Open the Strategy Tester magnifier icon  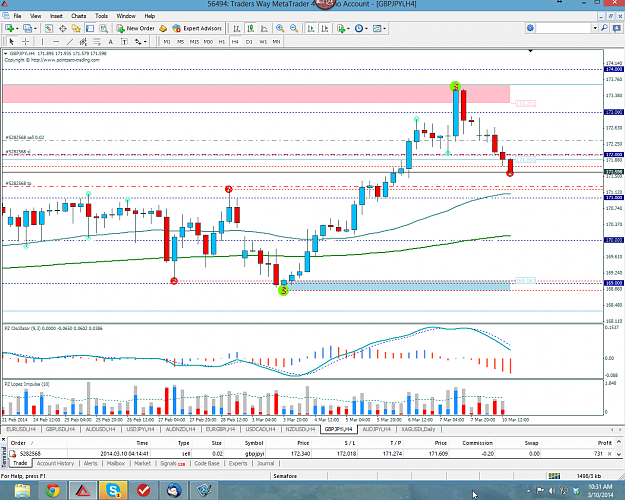click(104, 28)
